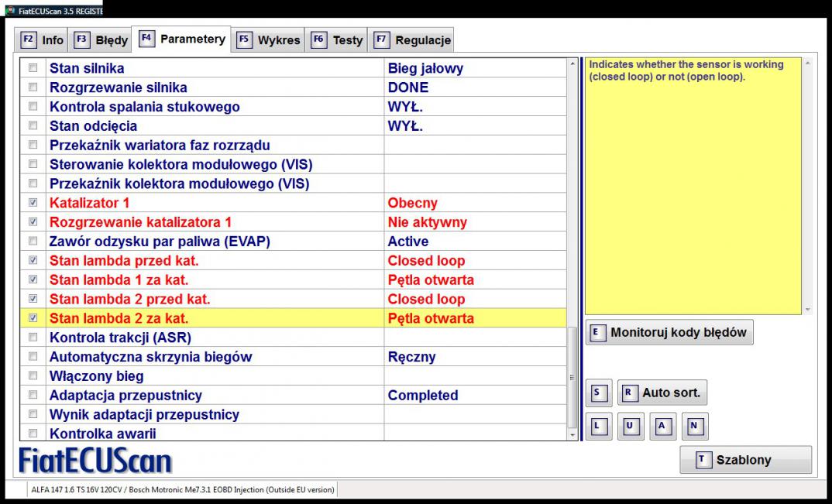Uncheck Stan lambda 2 za kat. checkbox
The height and width of the screenshot is (504, 832).
pyautogui.click(x=33, y=318)
